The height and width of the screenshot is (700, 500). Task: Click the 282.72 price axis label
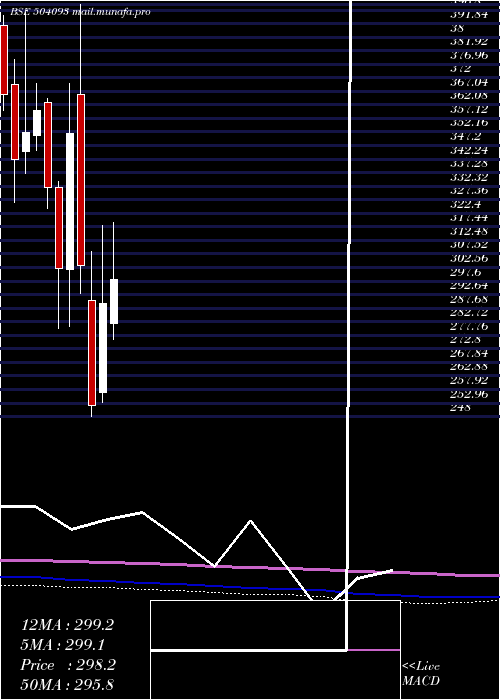[x=469, y=312]
